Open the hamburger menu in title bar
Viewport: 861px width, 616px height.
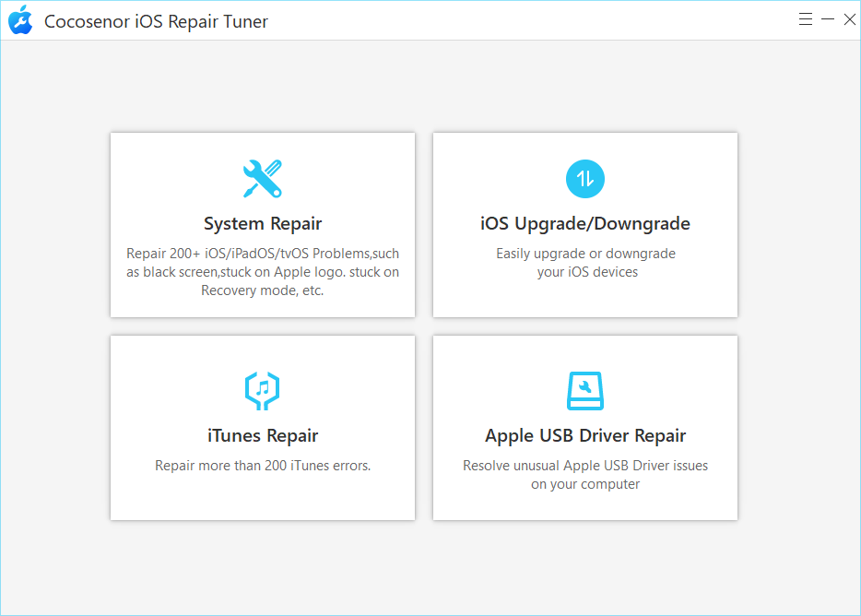click(x=805, y=19)
